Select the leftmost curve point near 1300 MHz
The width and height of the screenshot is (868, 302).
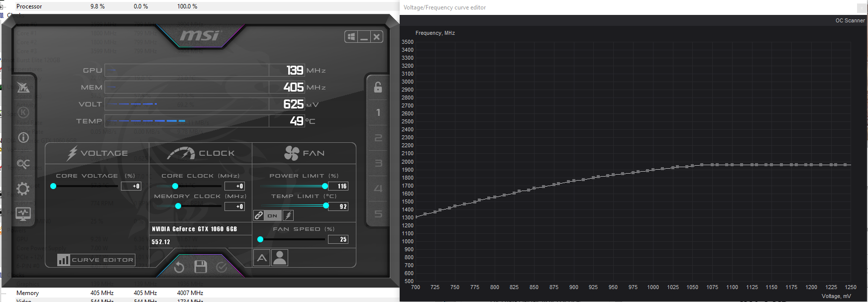(x=417, y=217)
